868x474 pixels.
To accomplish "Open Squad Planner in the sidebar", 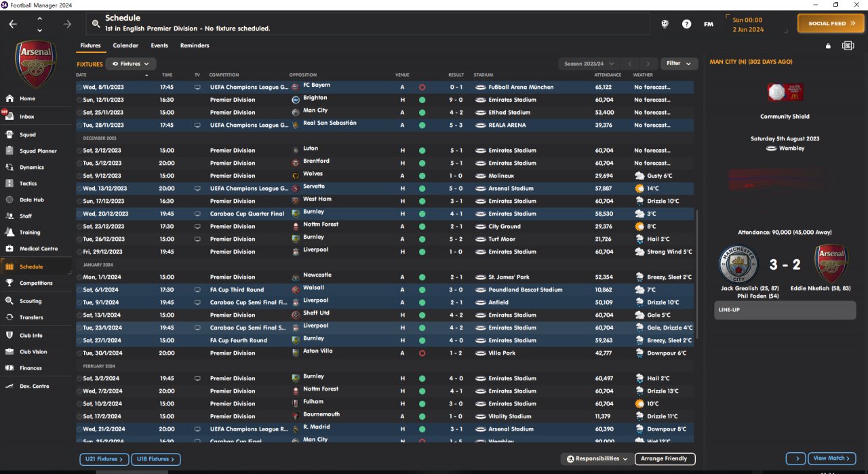I will 38,151.
